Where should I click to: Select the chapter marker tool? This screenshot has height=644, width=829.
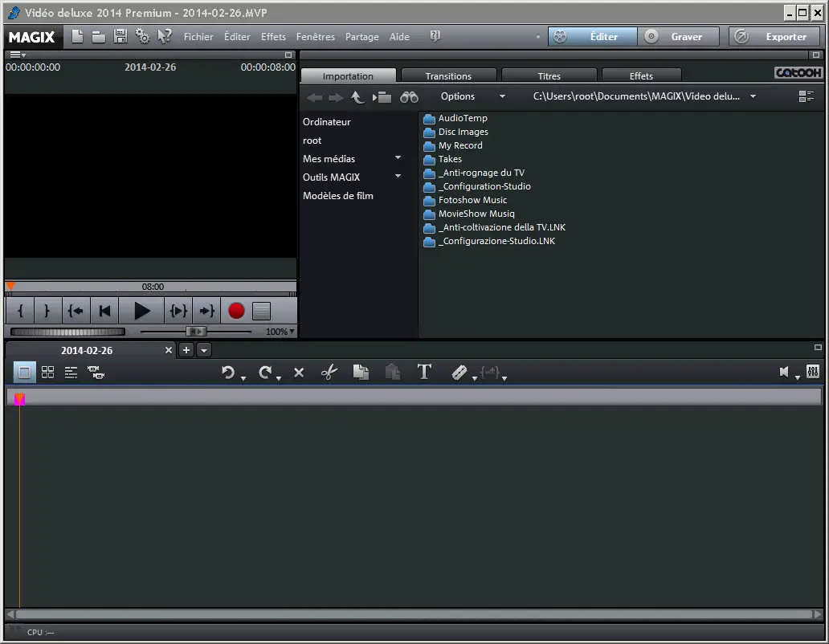pos(459,373)
